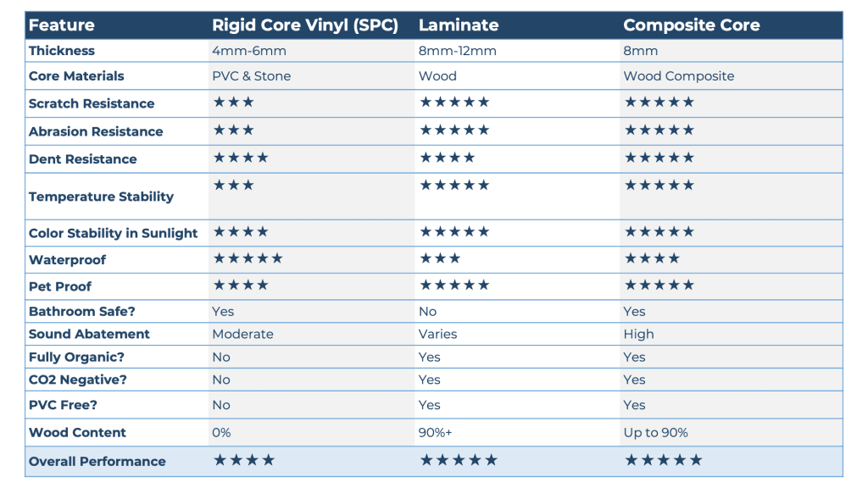The height and width of the screenshot is (488, 868).
Task: Click the Waterproof star rating for Rigid Core Vinyl
Action: click(248, 258)
